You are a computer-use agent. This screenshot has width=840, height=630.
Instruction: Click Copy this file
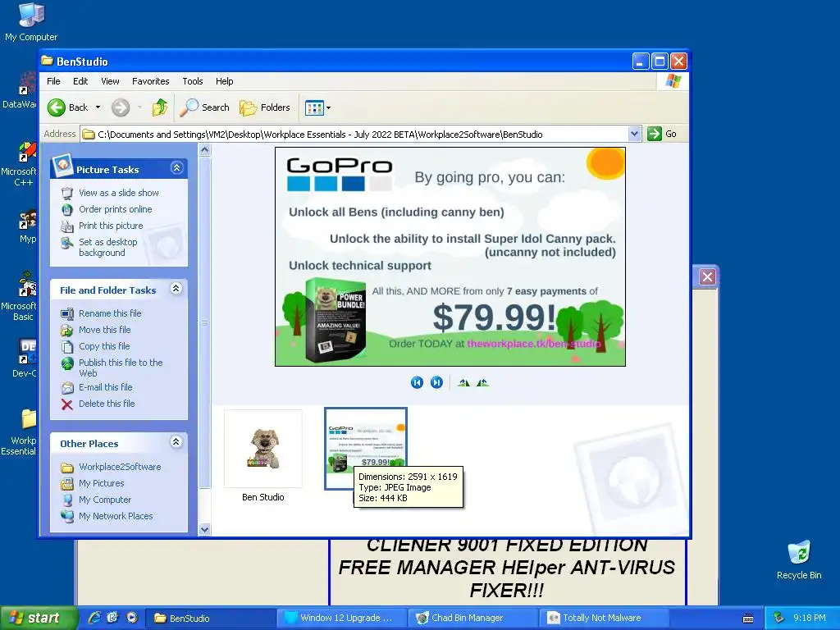(104, 347)
